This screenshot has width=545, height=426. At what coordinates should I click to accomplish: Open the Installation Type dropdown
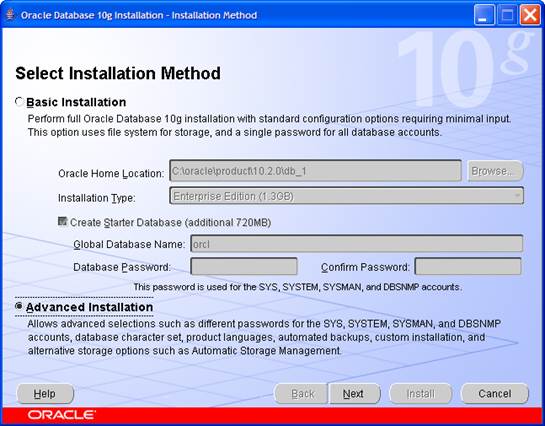coord(347,196)
